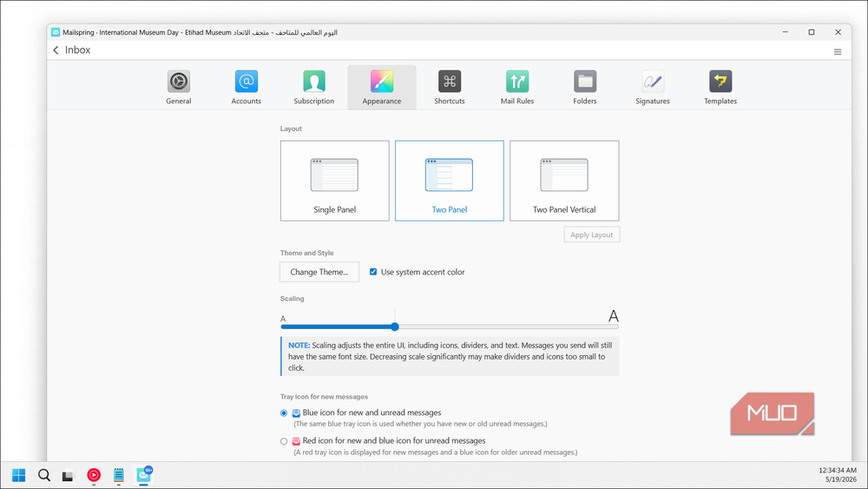Image resolution: width=868 pixels, height=489 pixels.
Task: Choose the Two Panel layout
Action: click(450, 181)
